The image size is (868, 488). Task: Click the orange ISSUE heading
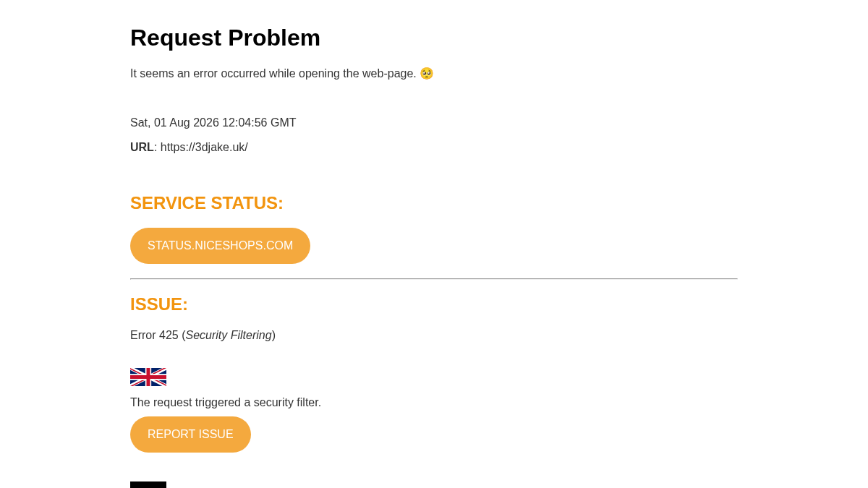[159, 304]
